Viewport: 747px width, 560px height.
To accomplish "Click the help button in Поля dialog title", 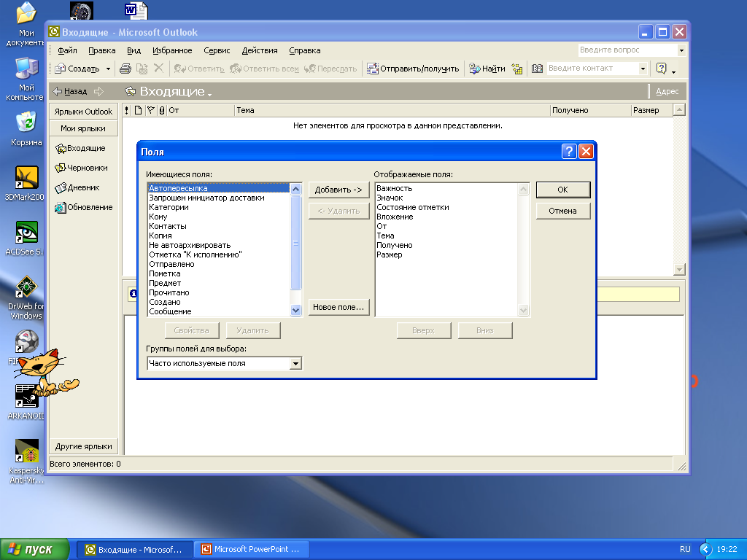I will [x=569, y=152].
